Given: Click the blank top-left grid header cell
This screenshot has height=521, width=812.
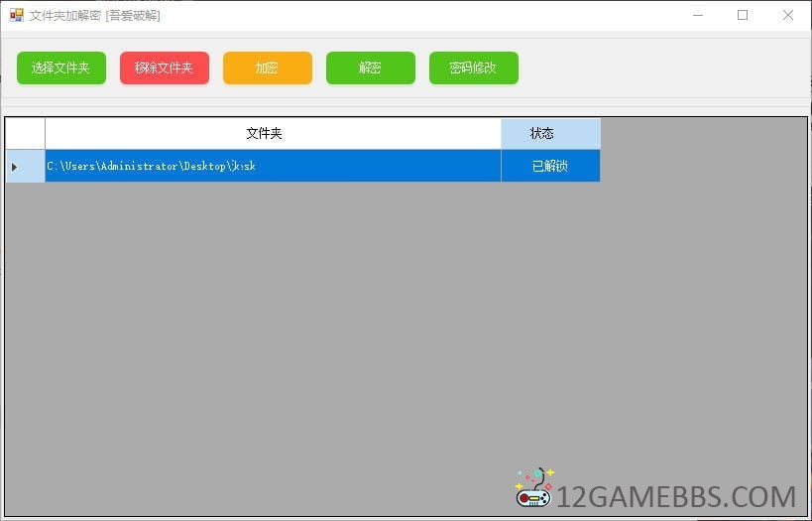Looking at the screenshot, I should tap(25, 133).
